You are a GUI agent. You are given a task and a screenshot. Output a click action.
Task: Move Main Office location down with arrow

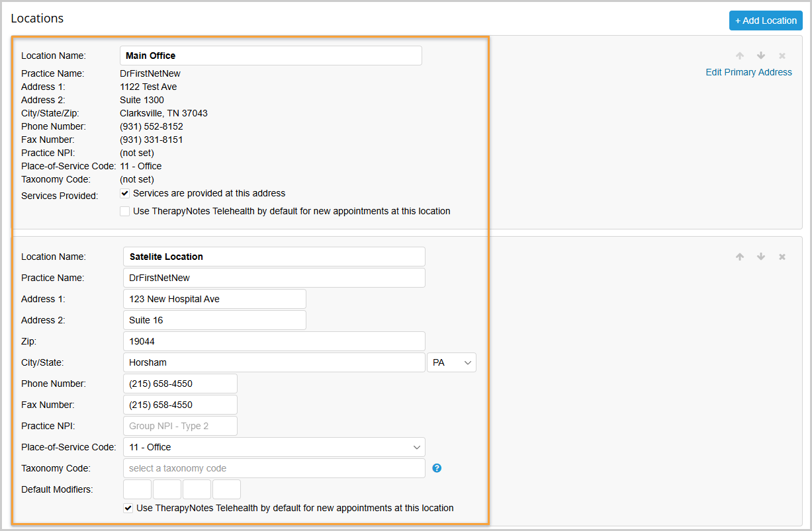[761, 56]
